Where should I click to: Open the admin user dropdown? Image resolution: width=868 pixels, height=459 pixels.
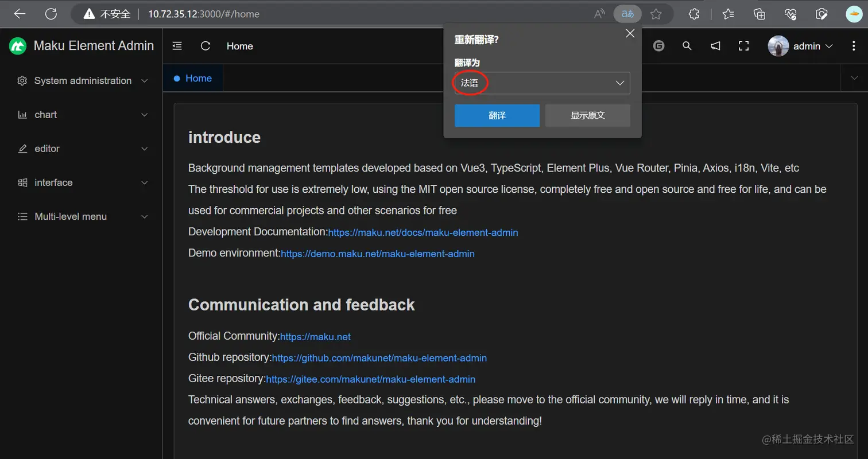coord(801,46)
